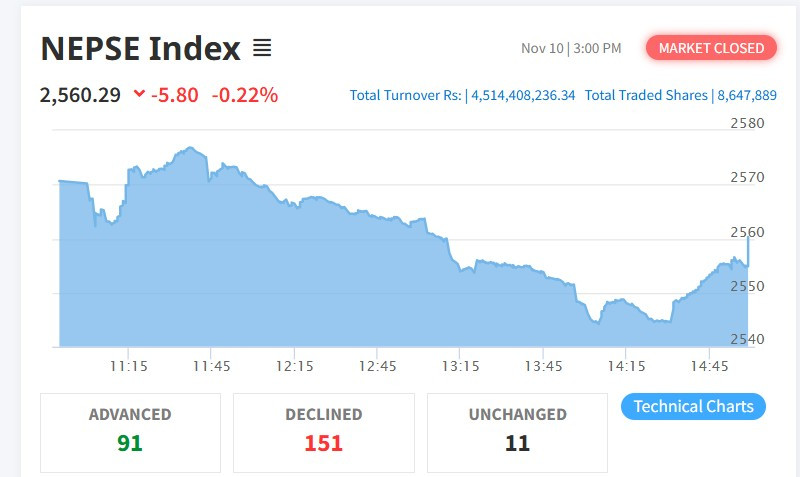Open the hamburger menu beside NEPSE Index
Screen dimensions: 800x477
pyautogui.click(x=262, y=48)
